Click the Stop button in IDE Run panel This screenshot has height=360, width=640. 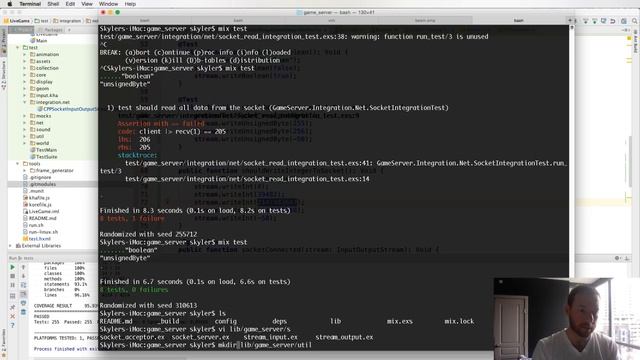(12, 276)
